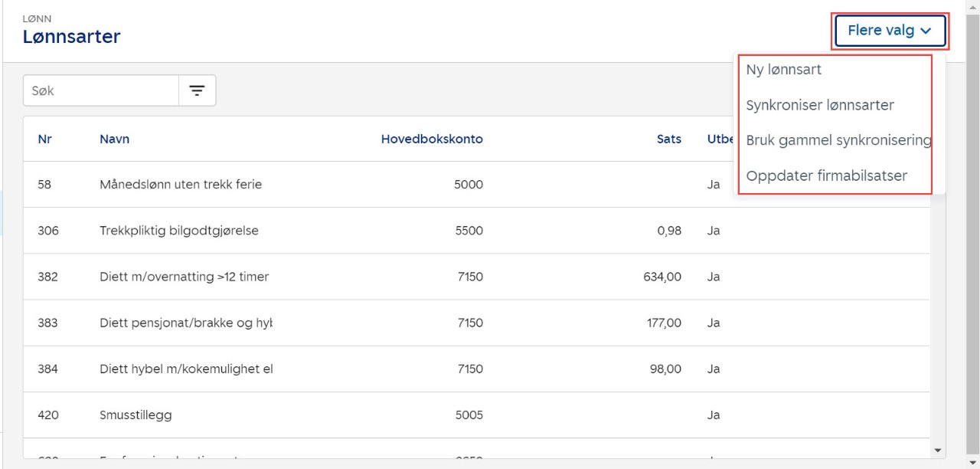Image resolution: width=980 pixels, height=469 pixels.
Task: Click the Lønnsarter page heading
Action: [x=71, y=36]
